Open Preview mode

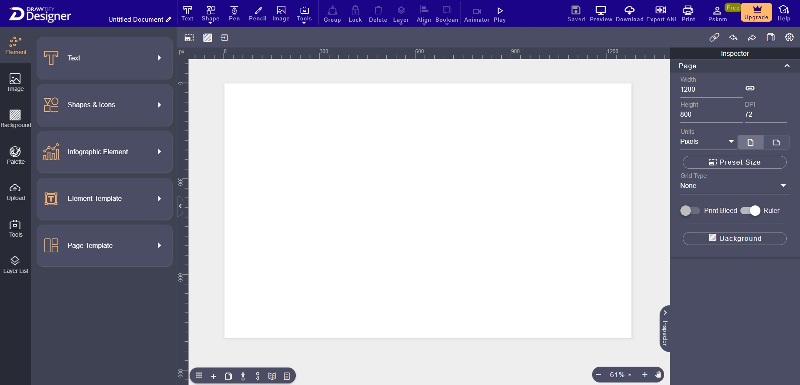tap(601, 14)
